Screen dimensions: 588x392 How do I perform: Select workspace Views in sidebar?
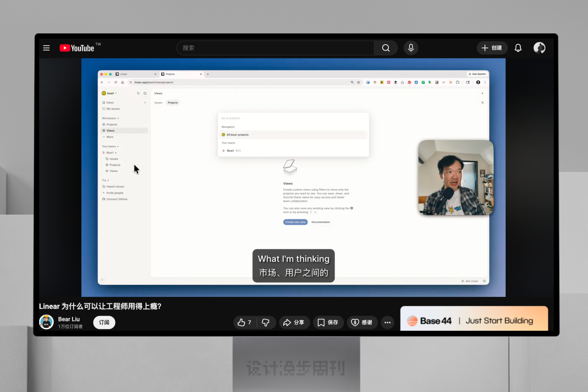[x=124, y=131]
